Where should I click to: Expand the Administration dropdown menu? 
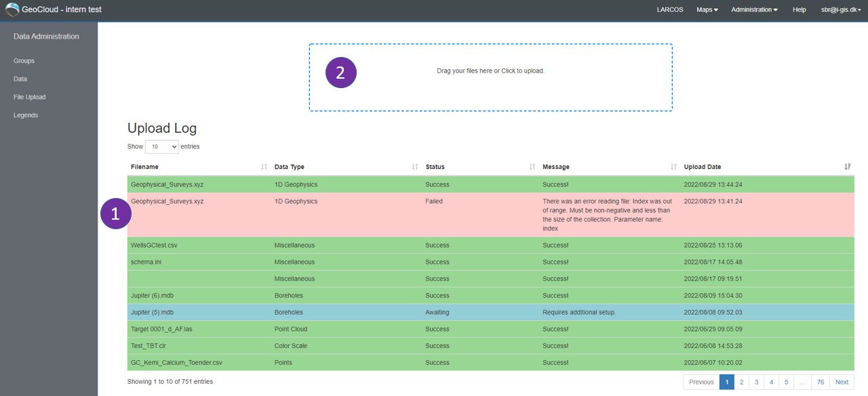(x=754, y=9)
